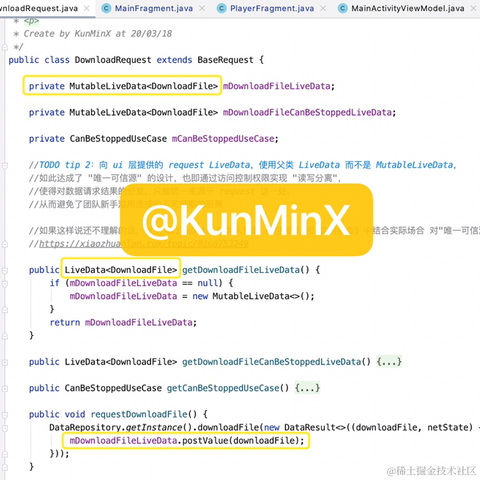This screenshot has width=480, height=480.
Task: Close the MainFragment.java tab
Action: pos(202,8)
